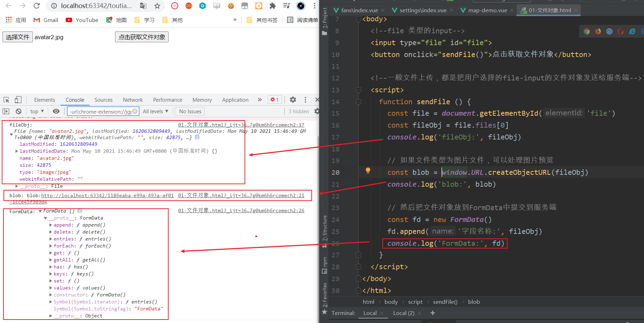Open the 'All levels' log level dropdown
This screenshot has width=644, height=323.
[156, 111]
